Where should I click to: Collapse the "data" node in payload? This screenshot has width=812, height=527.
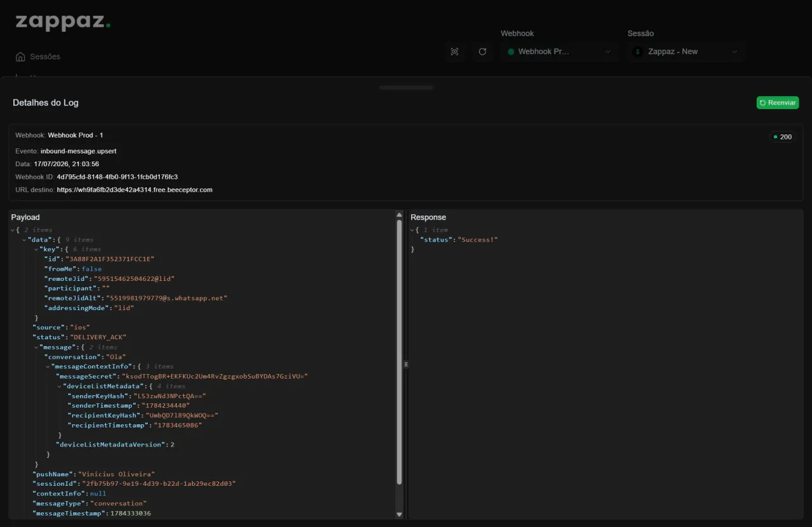(x=24, y=240)
